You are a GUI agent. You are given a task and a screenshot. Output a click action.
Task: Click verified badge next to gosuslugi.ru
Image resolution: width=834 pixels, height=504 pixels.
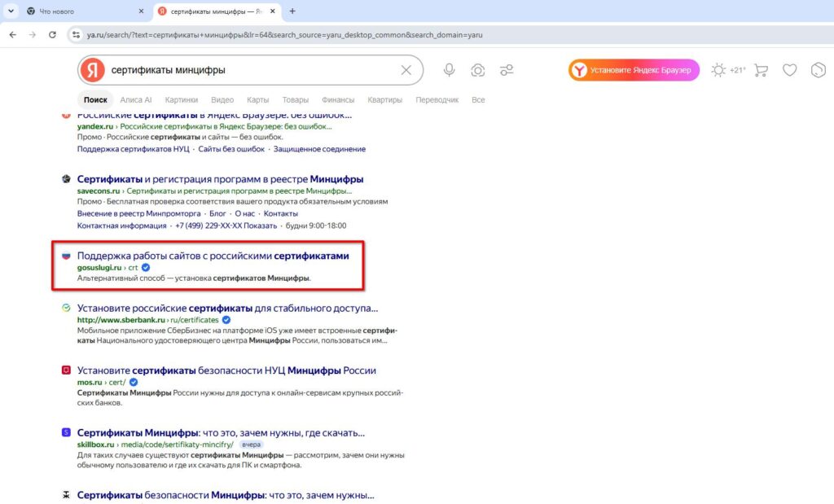coord(146,267)
